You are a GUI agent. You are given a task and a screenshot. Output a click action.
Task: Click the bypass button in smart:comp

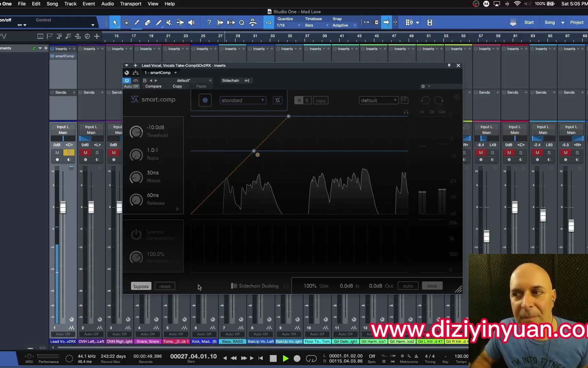141,286
